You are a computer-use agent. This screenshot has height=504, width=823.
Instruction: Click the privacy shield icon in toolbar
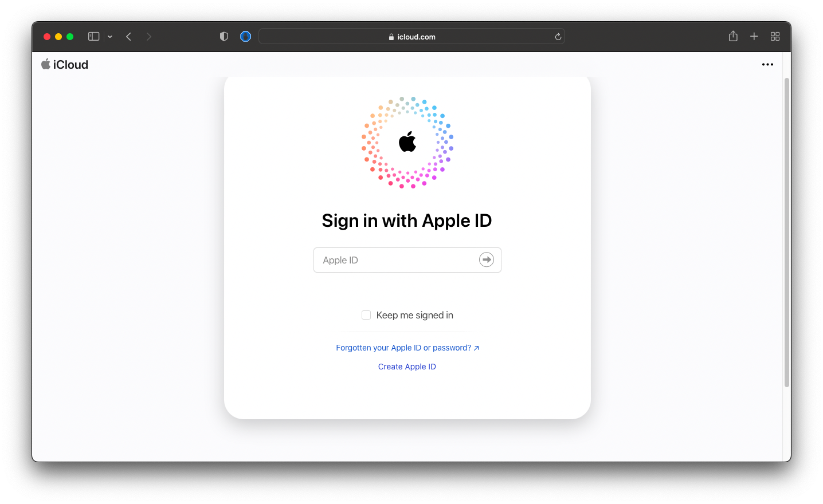[x=224, y=36]
